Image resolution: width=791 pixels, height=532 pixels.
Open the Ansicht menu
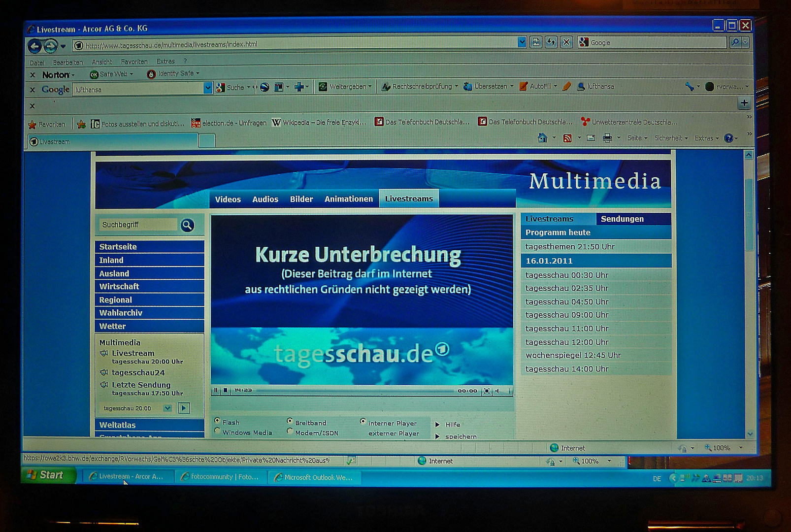point(102,62)
